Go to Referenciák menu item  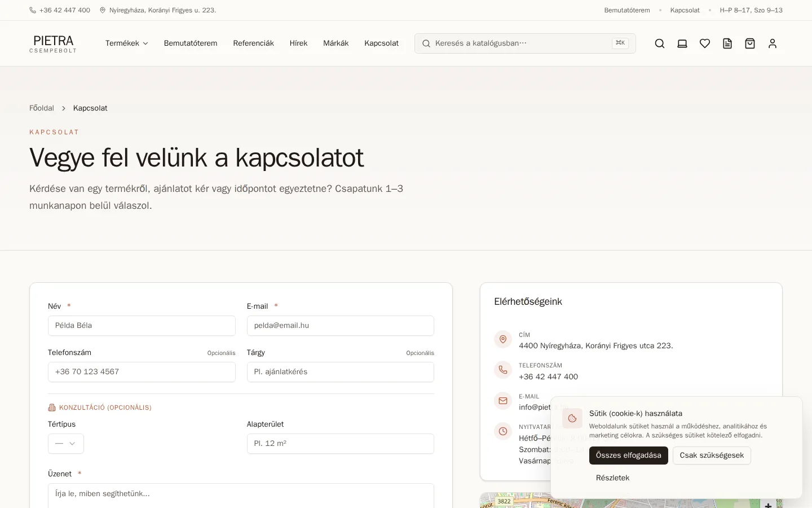click(x=253, y=43)
